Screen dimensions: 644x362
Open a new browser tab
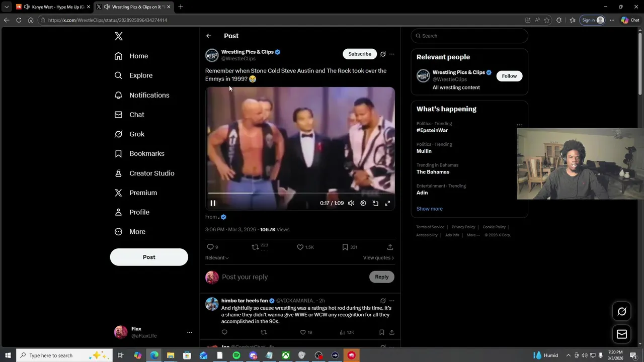(x=181, y=7)
